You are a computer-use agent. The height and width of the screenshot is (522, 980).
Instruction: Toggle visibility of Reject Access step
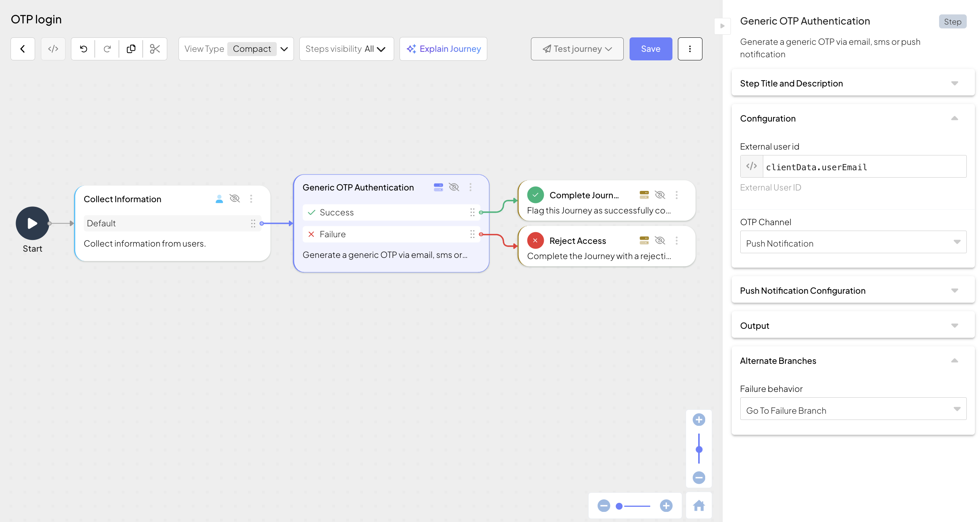click(x=660, y=240)
